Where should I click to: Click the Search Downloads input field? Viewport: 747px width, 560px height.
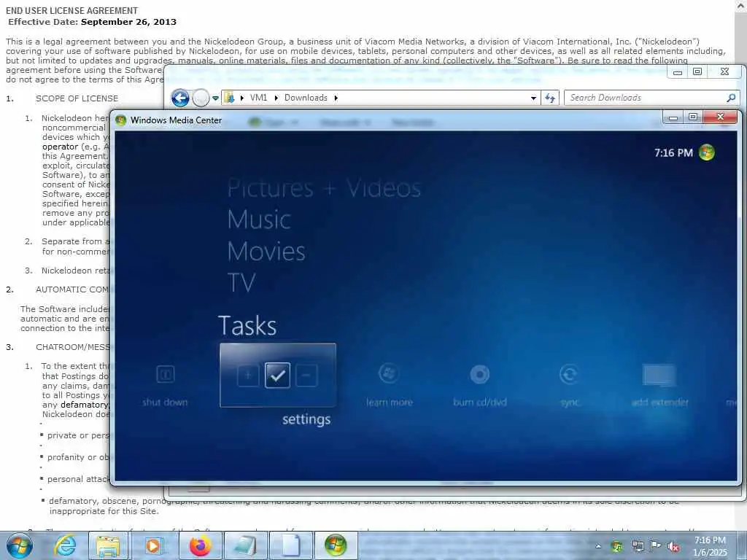[x=647, y=98]
